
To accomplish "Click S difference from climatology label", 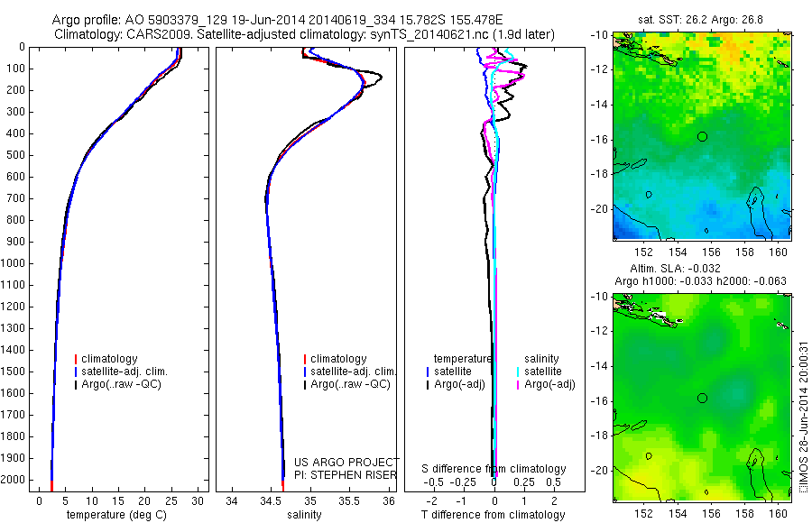I will 494,469.
